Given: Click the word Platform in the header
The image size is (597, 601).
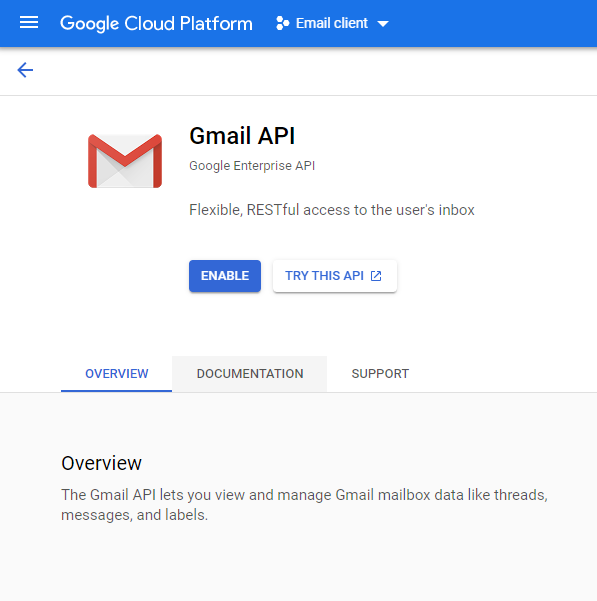Looking at the screenshot, I should point(216,23).
